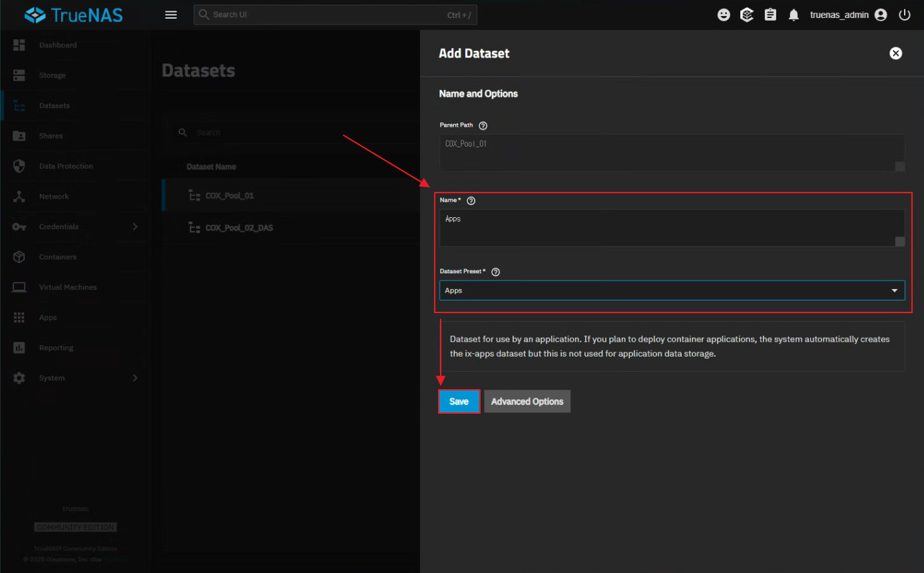Click the Save button
Screen dimensions: 924x573
click(x=459, y=402)
